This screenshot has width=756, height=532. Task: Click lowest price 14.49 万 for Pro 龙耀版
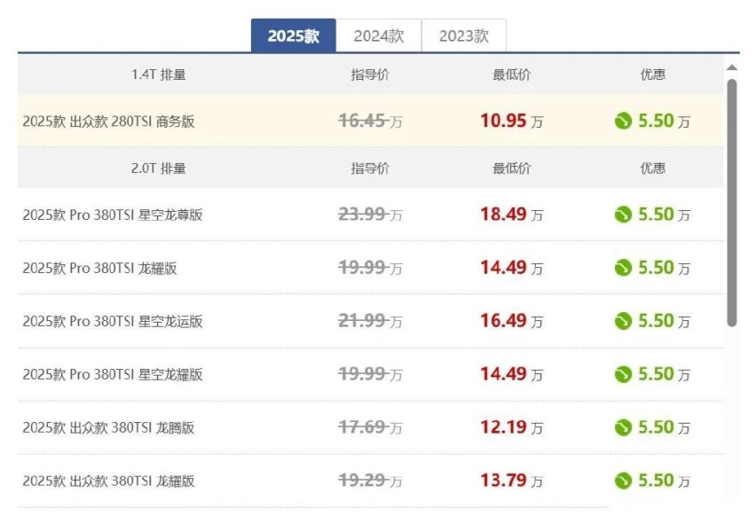click(x=512, y=268)
